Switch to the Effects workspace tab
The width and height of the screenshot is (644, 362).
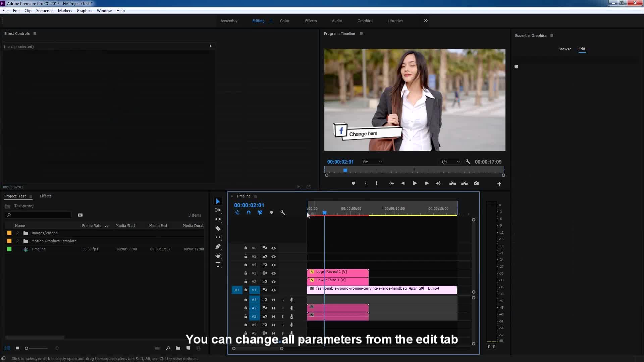pos(311,21)
